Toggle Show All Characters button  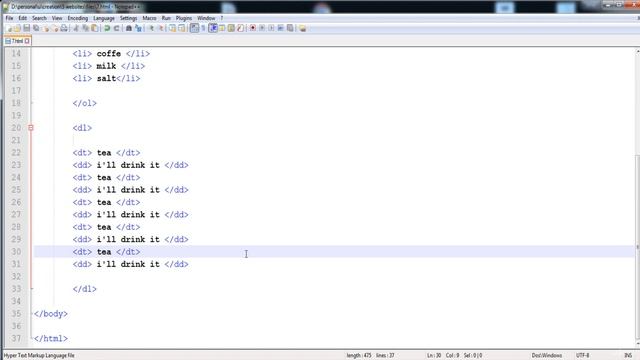click(203, 28)
